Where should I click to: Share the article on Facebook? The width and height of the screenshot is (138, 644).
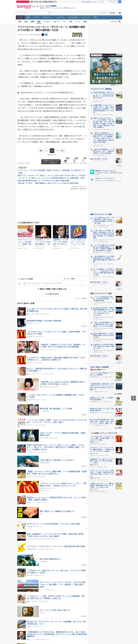pos(46,35)
